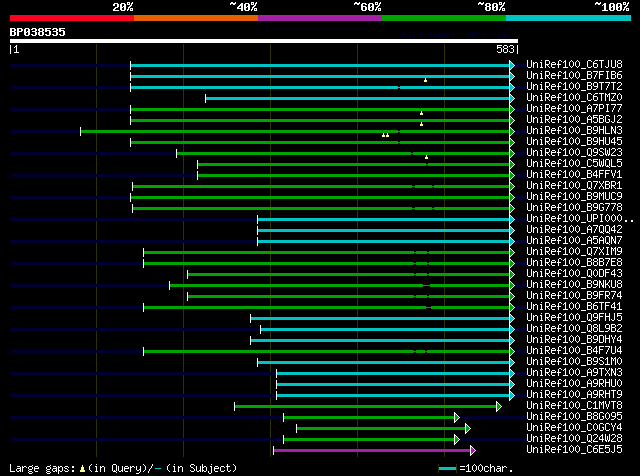Click the UniRef100_A9RHT9 label

coord(574,395)
